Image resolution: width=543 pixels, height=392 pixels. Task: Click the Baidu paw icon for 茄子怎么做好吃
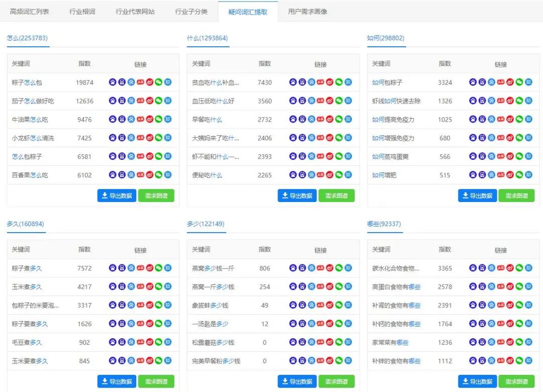coord(112,101)
